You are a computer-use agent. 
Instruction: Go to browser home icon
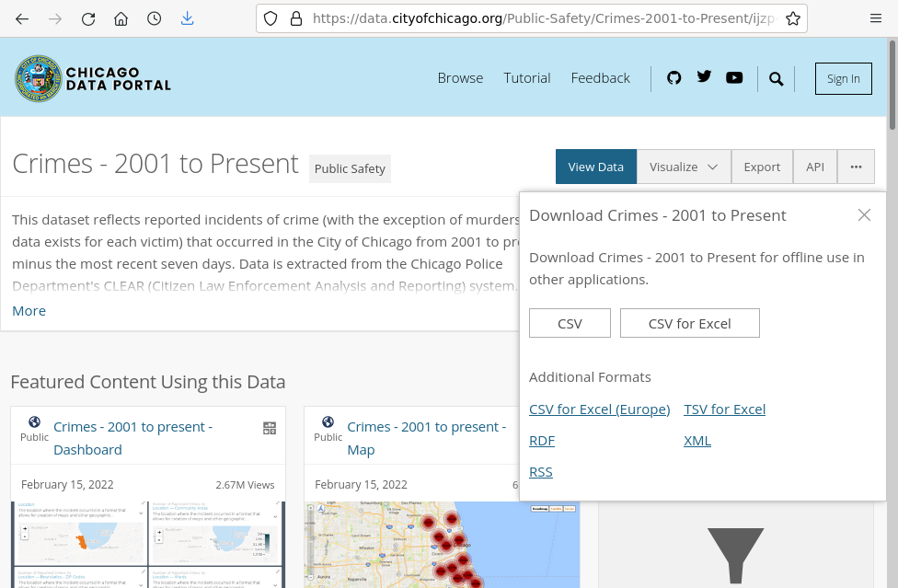[x=121, y=18]
